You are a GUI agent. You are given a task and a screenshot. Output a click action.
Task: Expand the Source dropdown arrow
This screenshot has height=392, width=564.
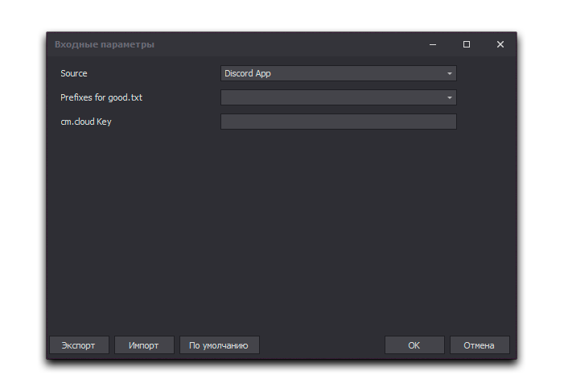pos(450,74)
